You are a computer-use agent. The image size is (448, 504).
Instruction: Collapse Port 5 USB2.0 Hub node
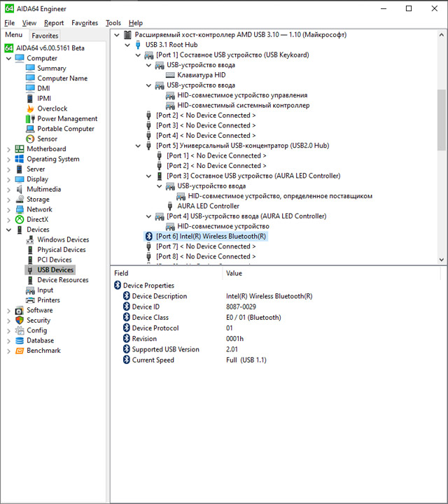coord(138,146)
